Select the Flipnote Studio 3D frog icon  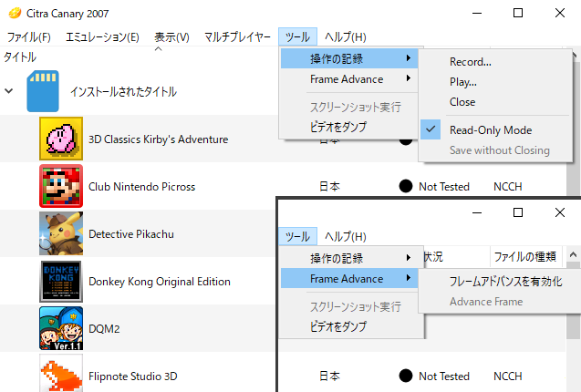[61, 373]
